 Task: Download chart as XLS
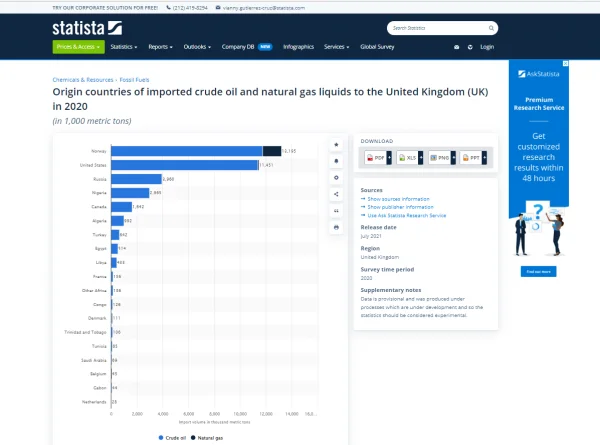click(x=407, y=158)
